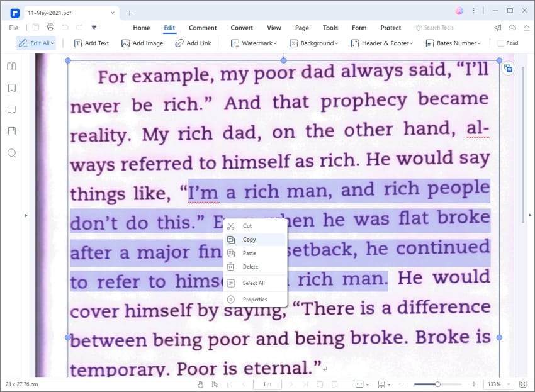Open the Bookmarks panel icon

pyautogui.click(x=11, y=88)
